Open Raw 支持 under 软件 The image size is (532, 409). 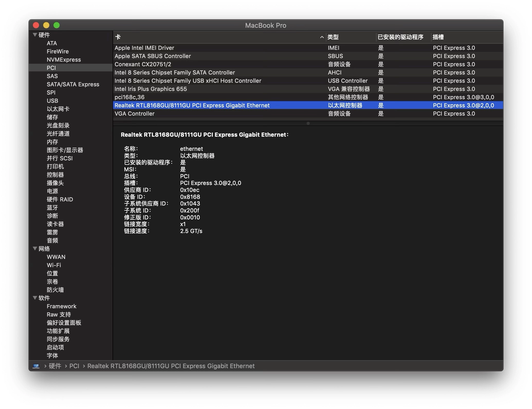[x=71, y=314]
